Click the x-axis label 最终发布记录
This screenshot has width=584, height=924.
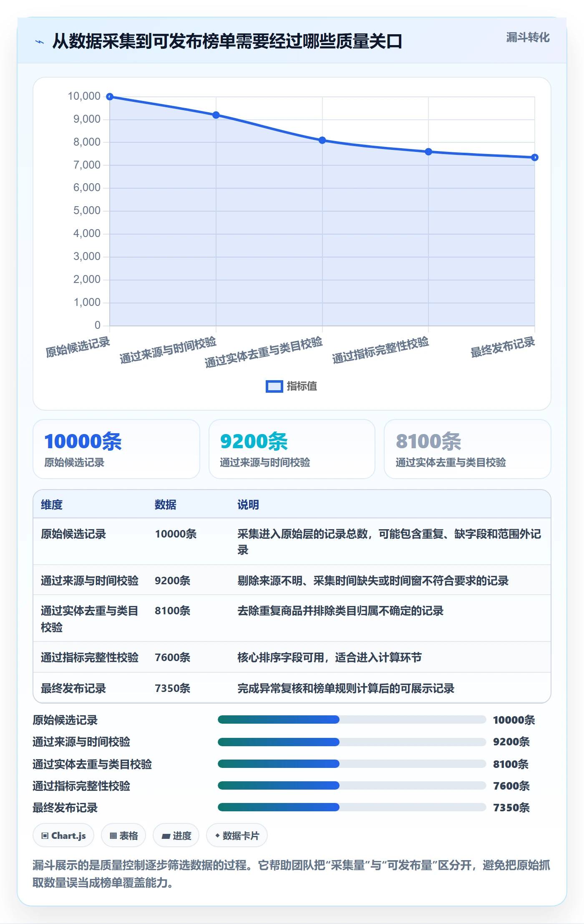[503, 347]
